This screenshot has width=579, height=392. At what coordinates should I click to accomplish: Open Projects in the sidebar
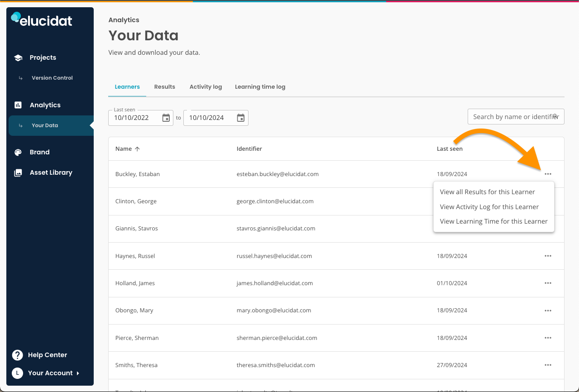coord(43,57)
